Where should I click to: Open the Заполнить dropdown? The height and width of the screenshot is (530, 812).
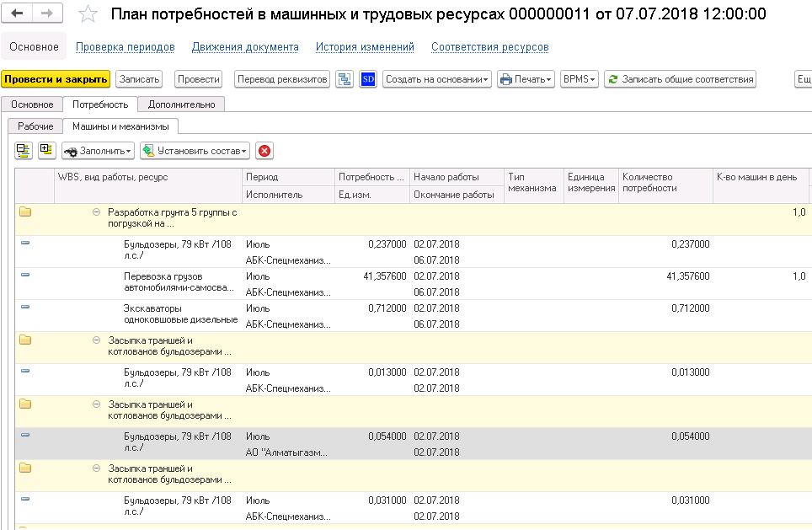click(x=98, y=151)
